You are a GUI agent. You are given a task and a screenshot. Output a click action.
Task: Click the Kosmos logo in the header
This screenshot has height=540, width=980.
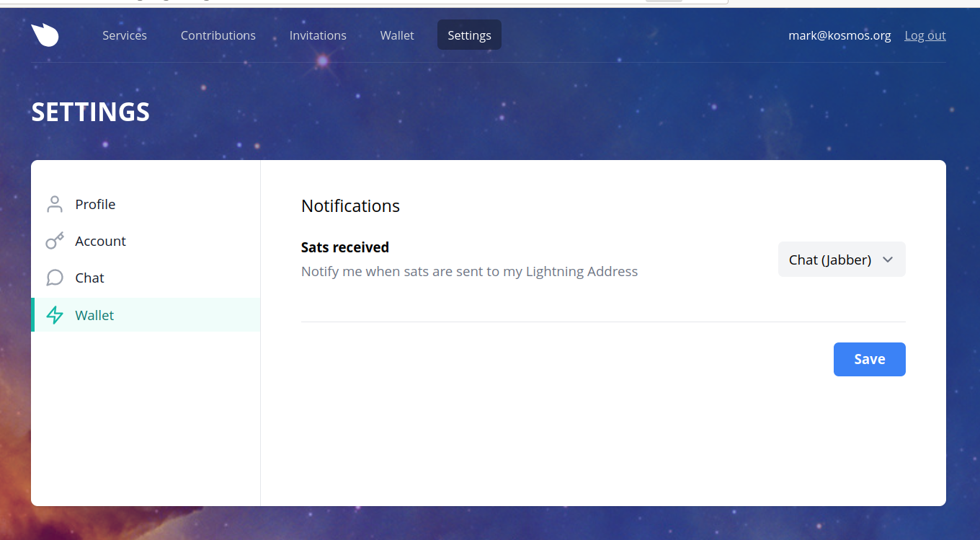(45, 35)
